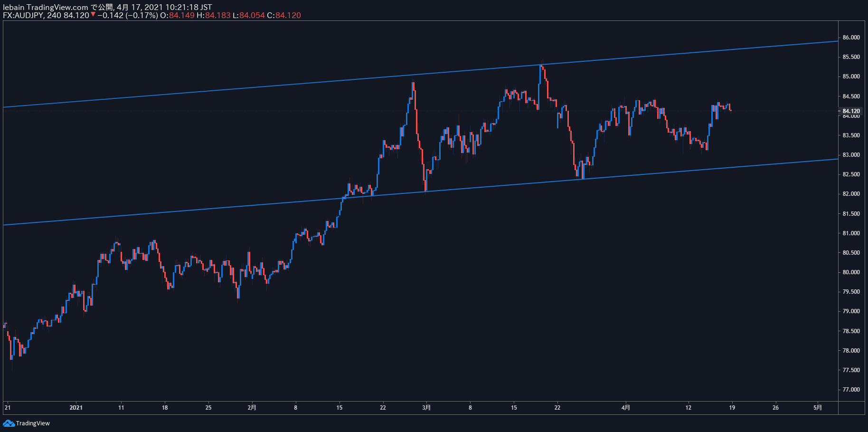Click the 77.500 price axis label
Image resolution: width=868 pixels, height=432 pixels.
(x=851, y=370)
